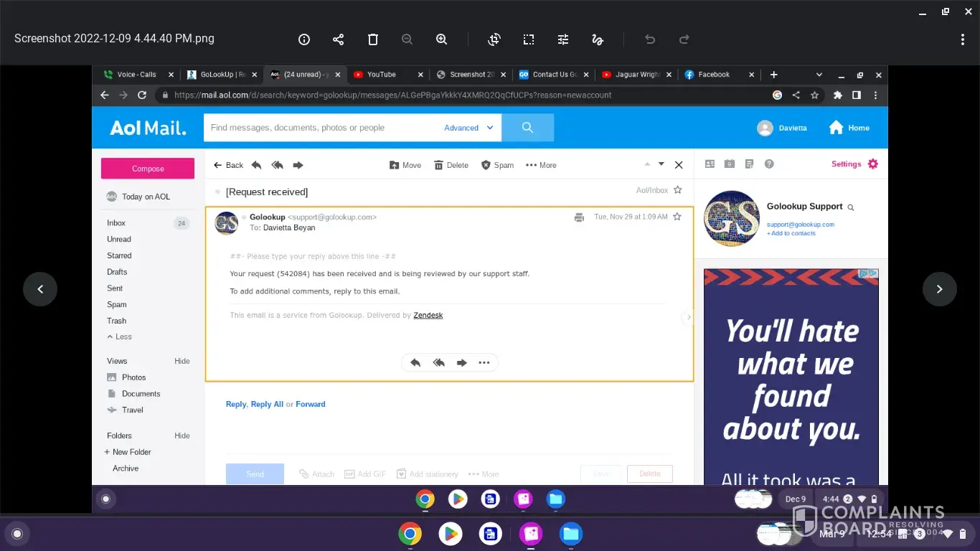Open the browser tab search chevron

[819, 75]
